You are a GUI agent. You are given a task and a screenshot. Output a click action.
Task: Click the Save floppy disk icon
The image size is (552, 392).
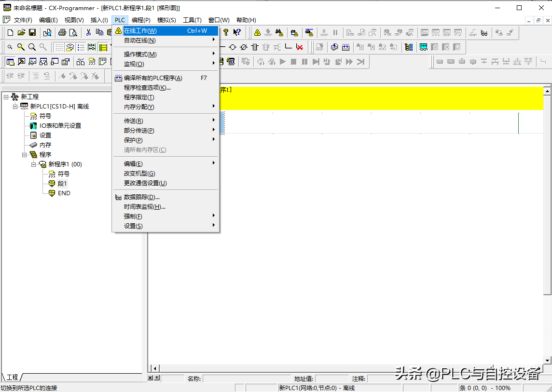32,32
